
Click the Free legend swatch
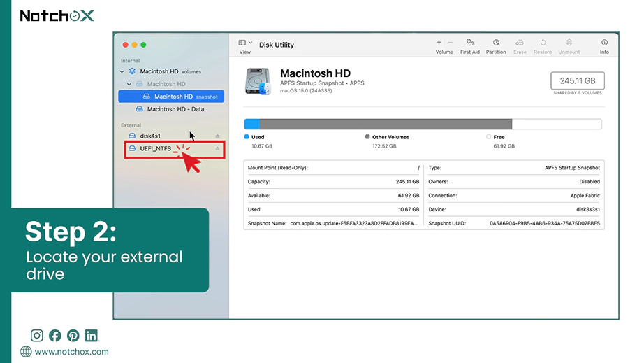click(x=488, y=136)
